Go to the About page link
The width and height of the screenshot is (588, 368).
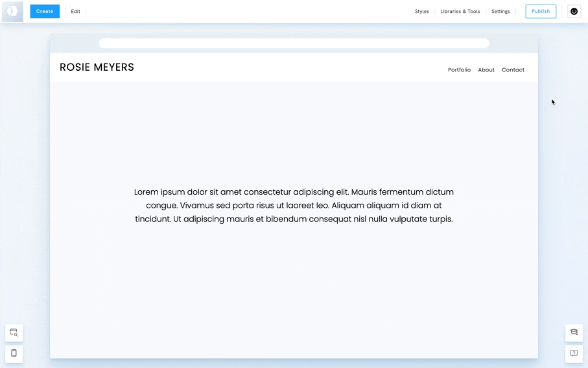pyautogui.click(x=486, y=70)
